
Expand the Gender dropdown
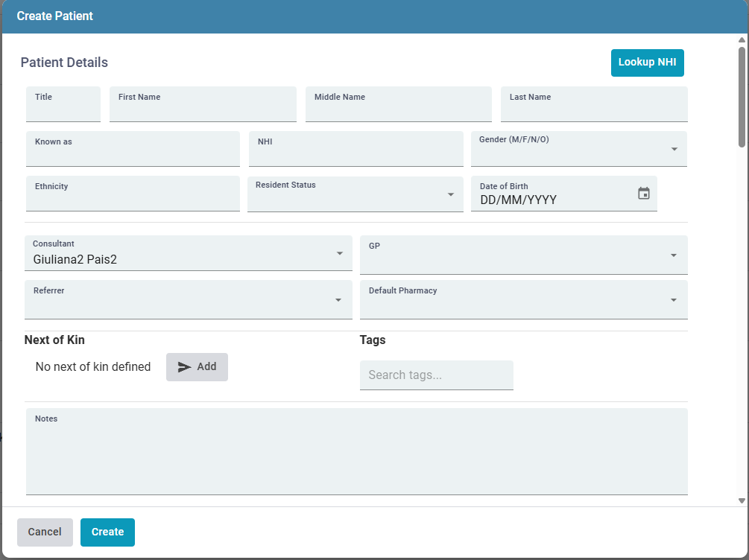[674, 149]
